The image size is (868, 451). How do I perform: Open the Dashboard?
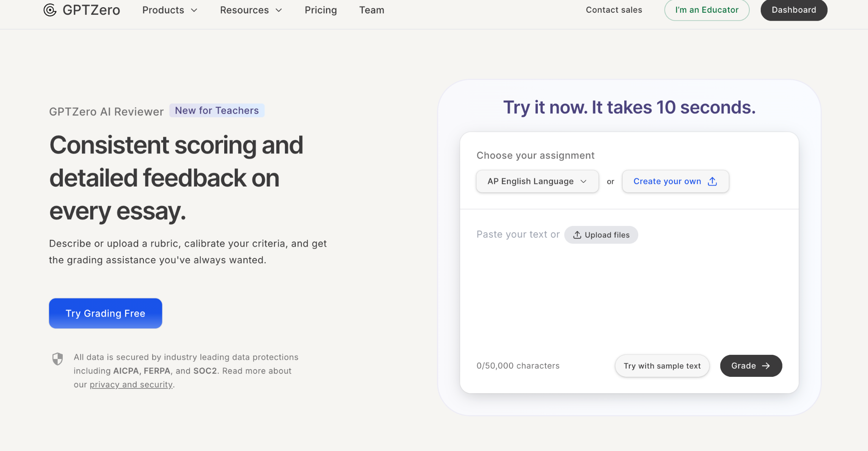794,10
